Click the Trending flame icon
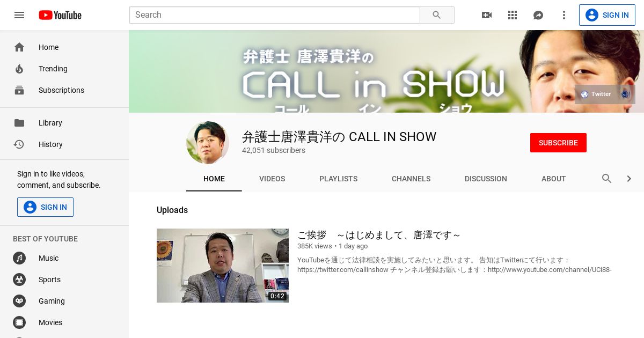The width and height of the screenshot is (644, 338). tap(19, 69)
